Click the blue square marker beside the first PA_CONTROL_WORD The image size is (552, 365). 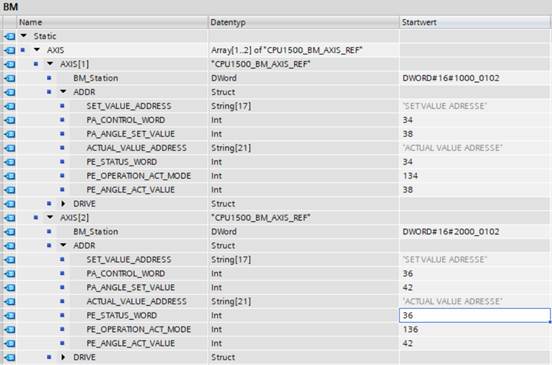tap(62, 120)
